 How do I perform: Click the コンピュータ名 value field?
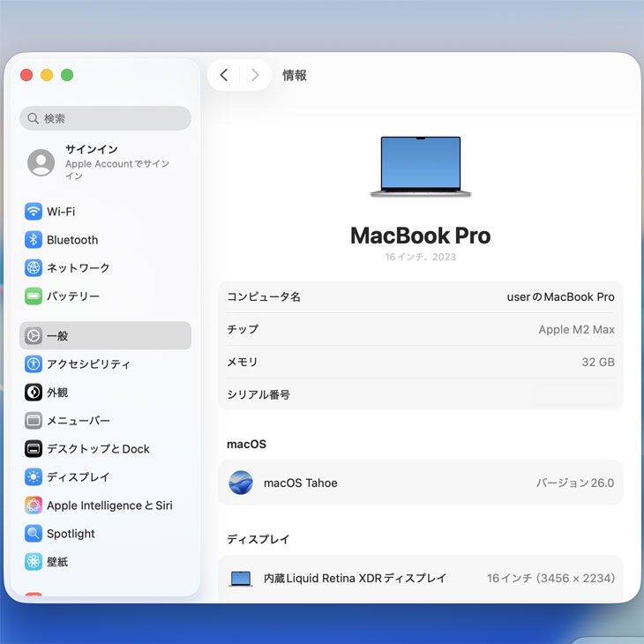(x=560, y=297)
